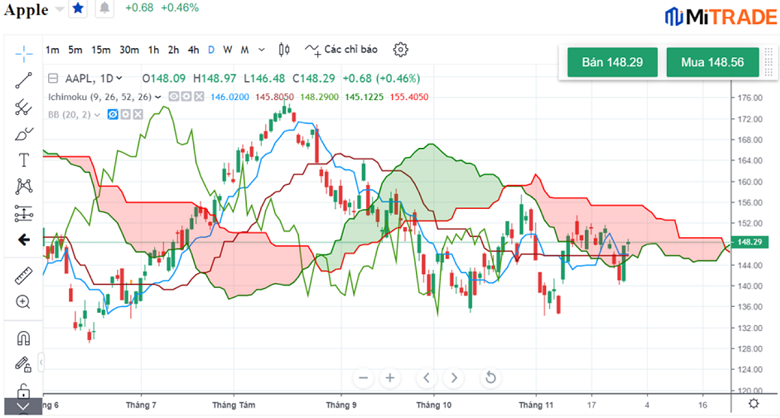Show the hidden BB indicator

pyautogui.click(x=113, y=115)
